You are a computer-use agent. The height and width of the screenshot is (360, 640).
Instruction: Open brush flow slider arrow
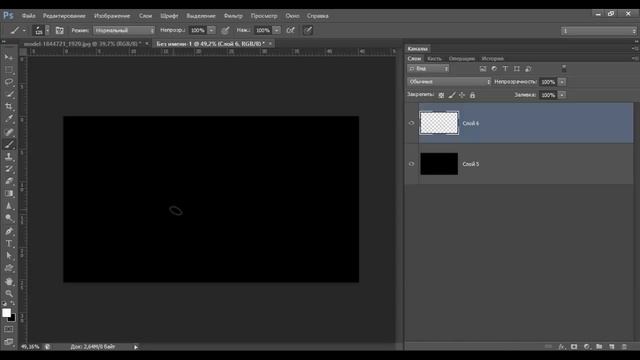pos(277,30)
